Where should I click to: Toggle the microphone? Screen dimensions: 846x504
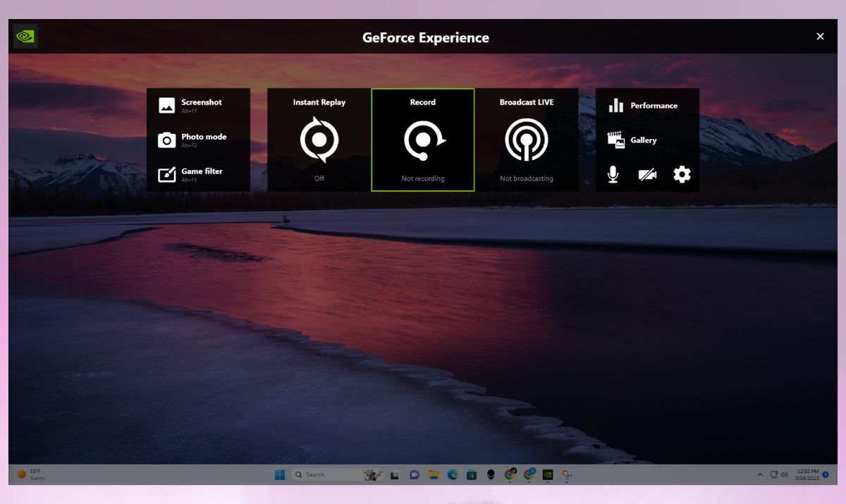614,173
